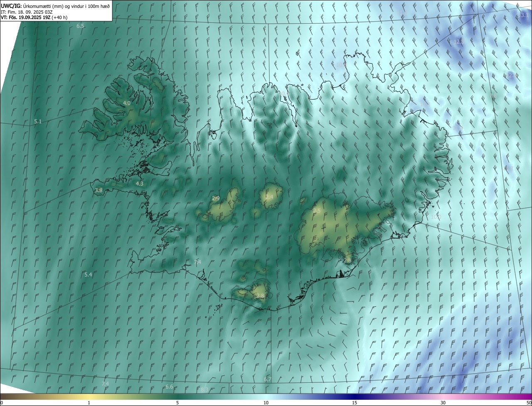
Task: Click the '5' tick label on the color scale
Action: [x=177, y=403]
